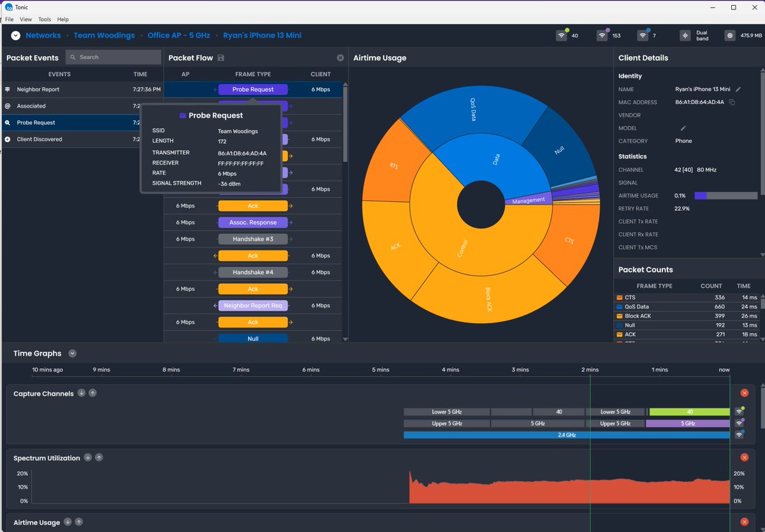765x532 pixels.
Task: Move the Airtime Usage graph up
Action: click(79, 522)
